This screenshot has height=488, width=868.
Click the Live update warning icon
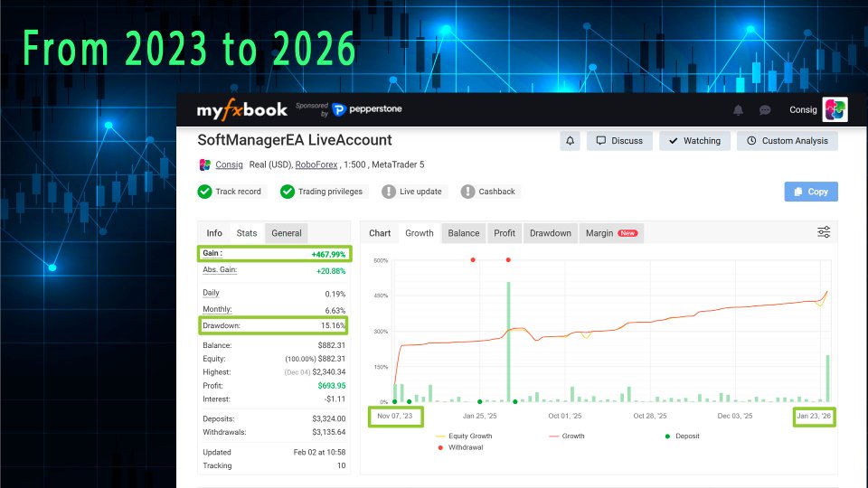click(389, 192)
